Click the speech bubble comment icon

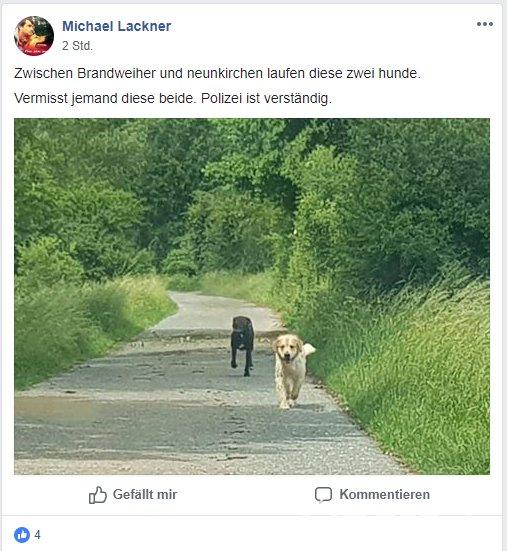pos(323,495)
